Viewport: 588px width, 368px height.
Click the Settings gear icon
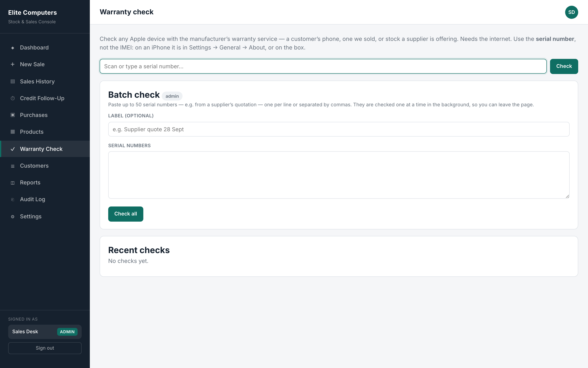pyautogui.click(x=13, y=217)
